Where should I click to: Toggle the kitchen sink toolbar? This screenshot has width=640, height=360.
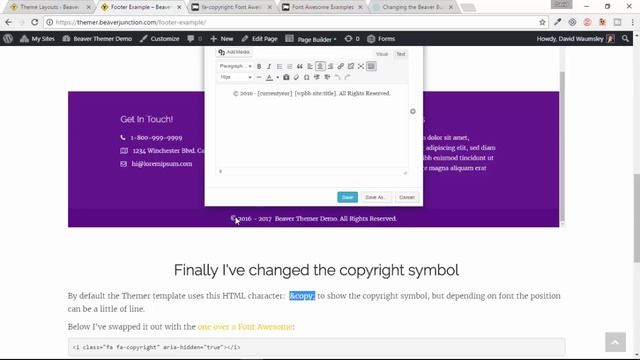tap(371, 66)
